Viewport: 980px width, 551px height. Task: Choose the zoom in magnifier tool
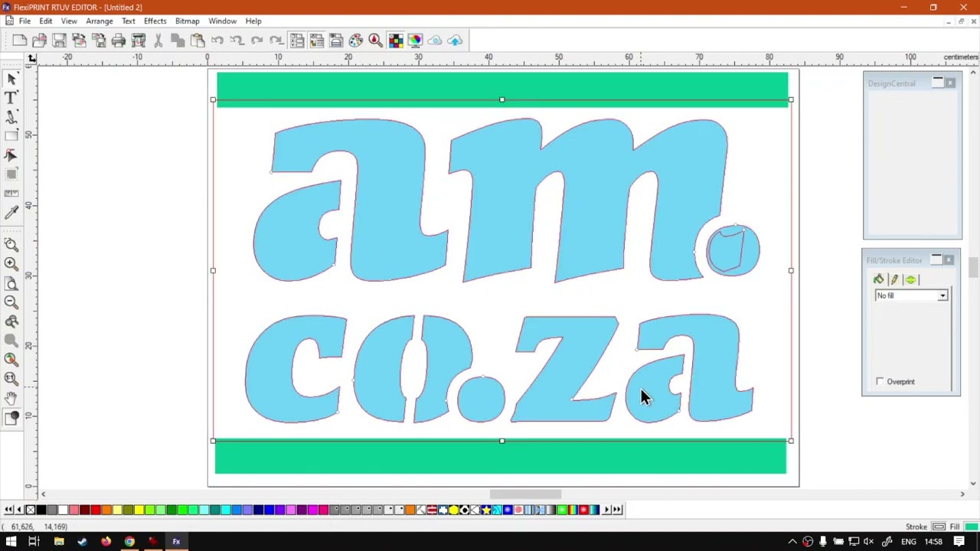[x=11, y=263]
